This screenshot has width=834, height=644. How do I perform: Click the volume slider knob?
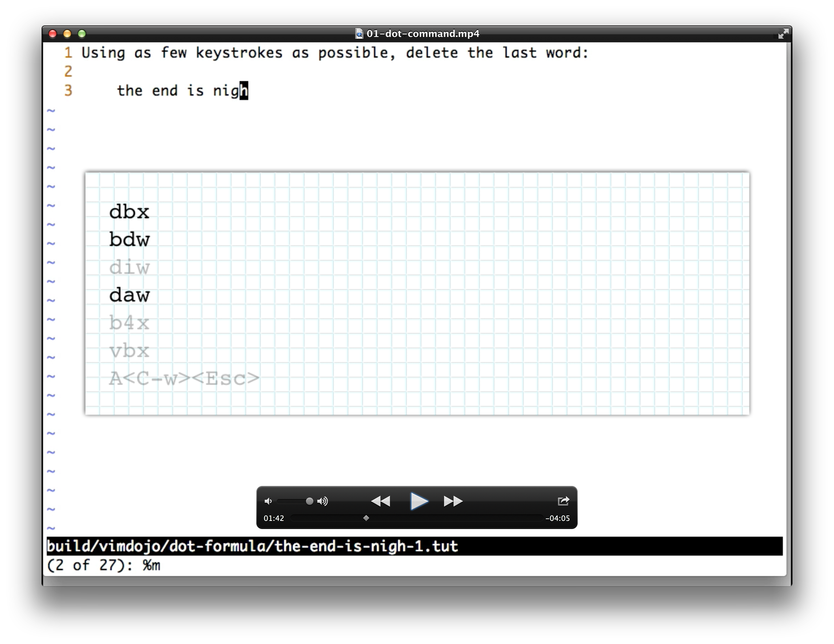tap(309, 501)
